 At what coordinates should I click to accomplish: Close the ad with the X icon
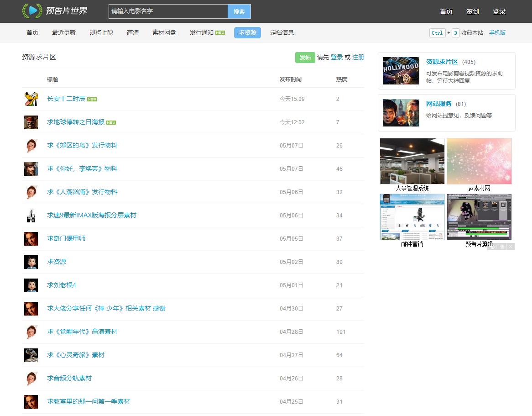pyautogui.click(x=511, y=247)
